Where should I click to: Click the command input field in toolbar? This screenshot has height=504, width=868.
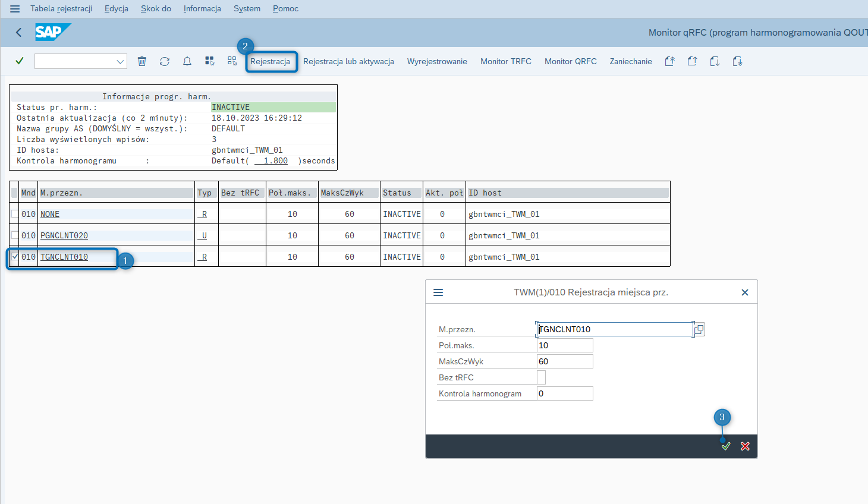click(75, 61)
